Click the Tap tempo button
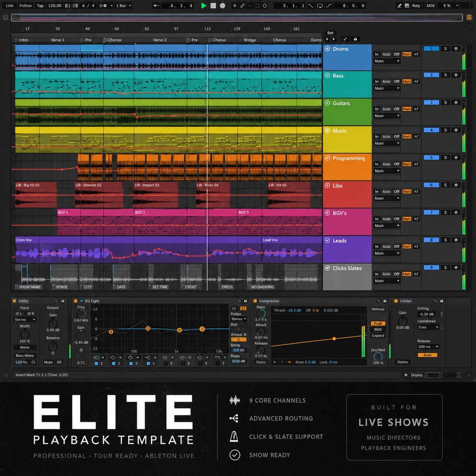Image resolution: width=476 pixels, height=476 pixels. (x=40, y=6)
